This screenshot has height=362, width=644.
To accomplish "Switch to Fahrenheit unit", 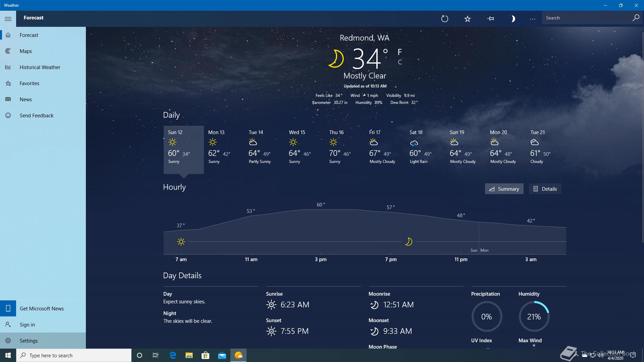I will pyautogui.click(x=399, y=52).
